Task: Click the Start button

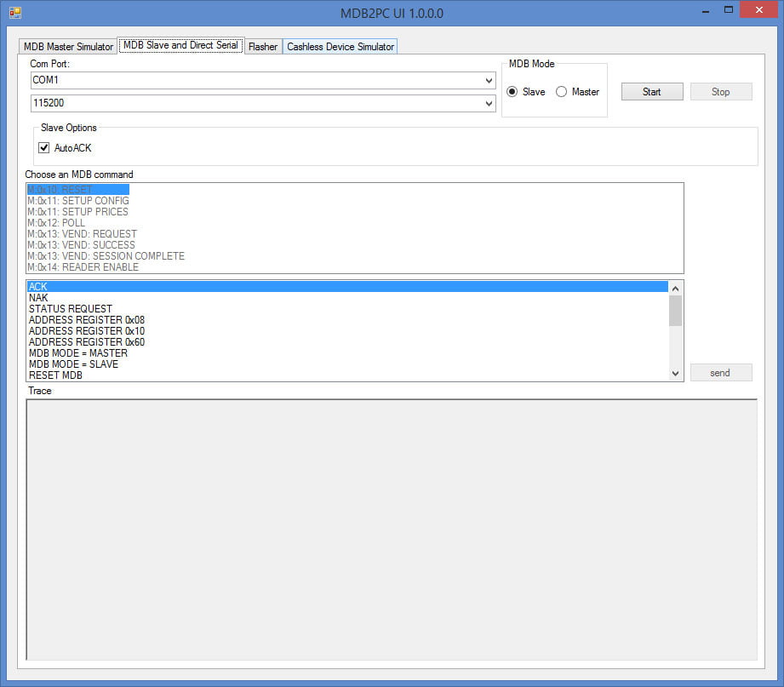Action: [x=651, y=91]
